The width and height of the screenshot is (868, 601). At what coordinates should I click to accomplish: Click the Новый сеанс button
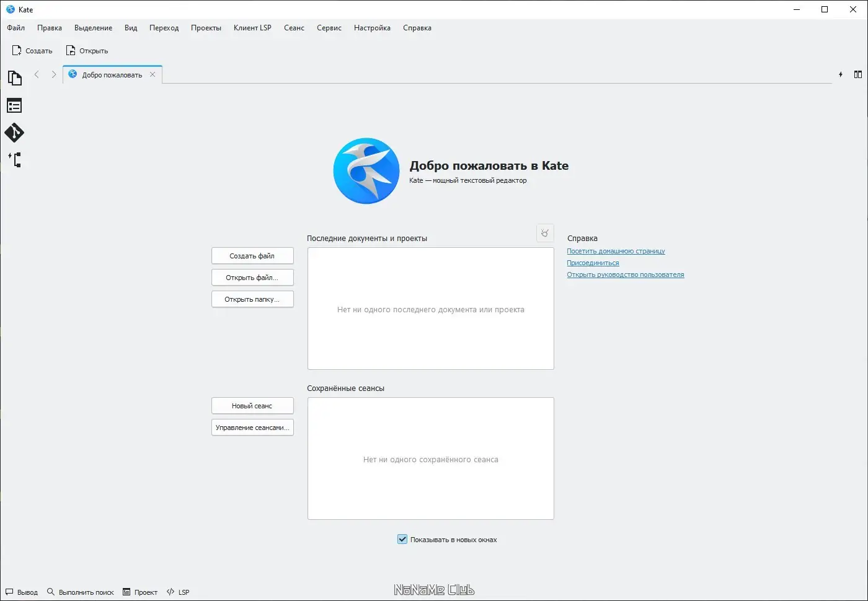pos(252,406)
